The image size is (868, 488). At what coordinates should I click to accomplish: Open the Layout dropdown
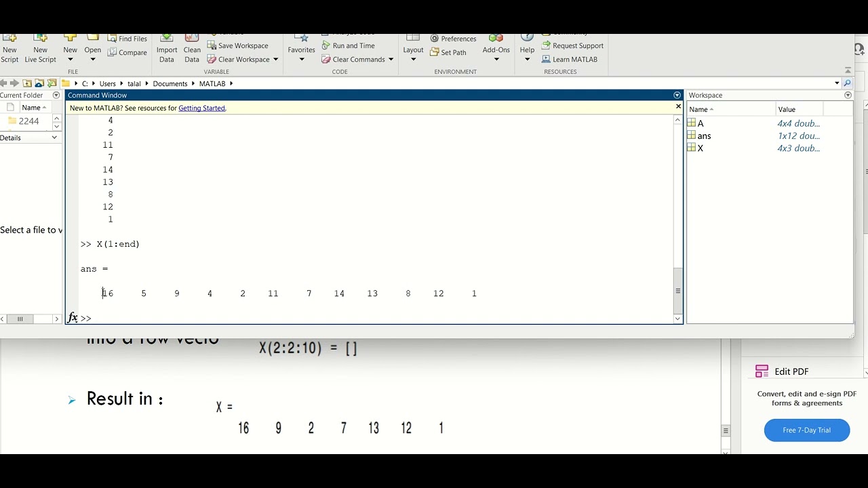click(x=413, y=49)
